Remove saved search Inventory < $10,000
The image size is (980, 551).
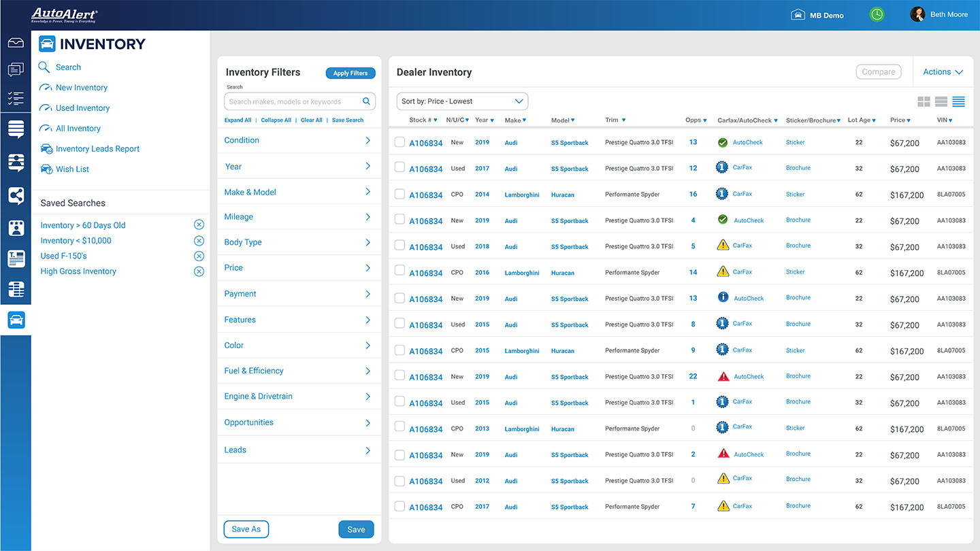point(199,241)
